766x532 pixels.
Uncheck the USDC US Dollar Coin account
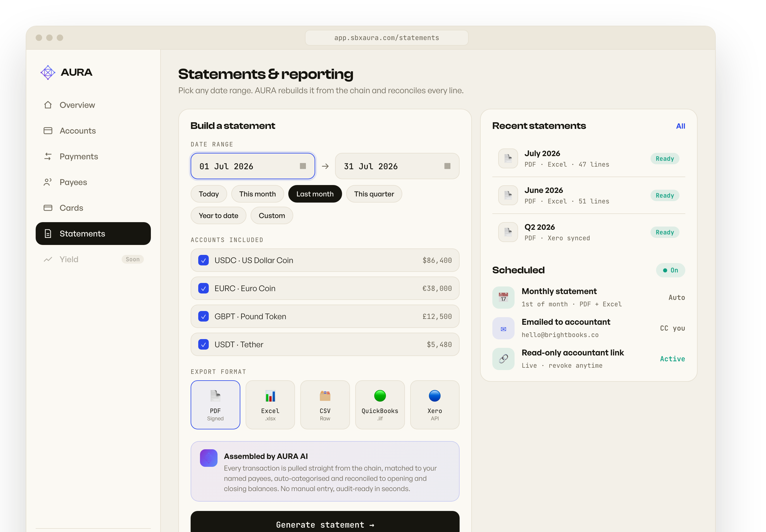point(203,260)
